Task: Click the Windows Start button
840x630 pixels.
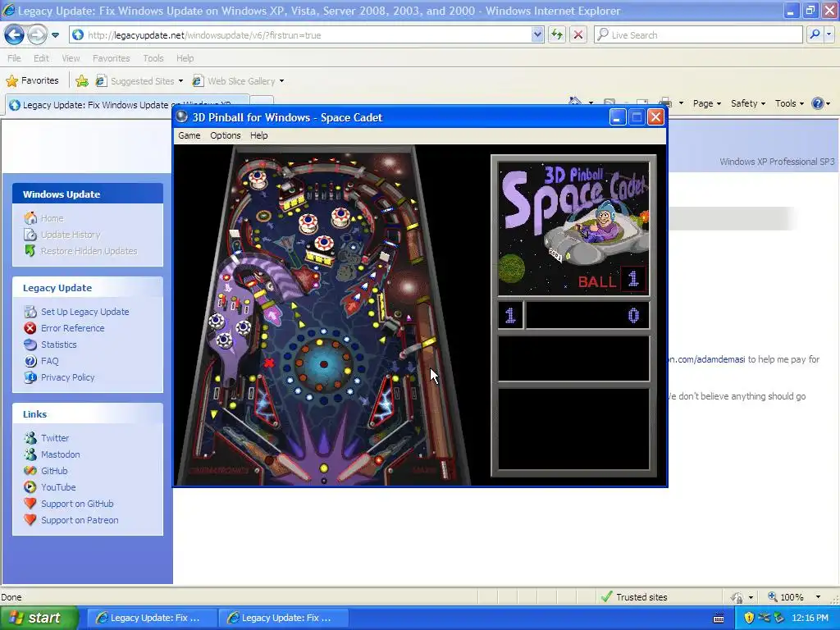Action: tap(39, 618)
